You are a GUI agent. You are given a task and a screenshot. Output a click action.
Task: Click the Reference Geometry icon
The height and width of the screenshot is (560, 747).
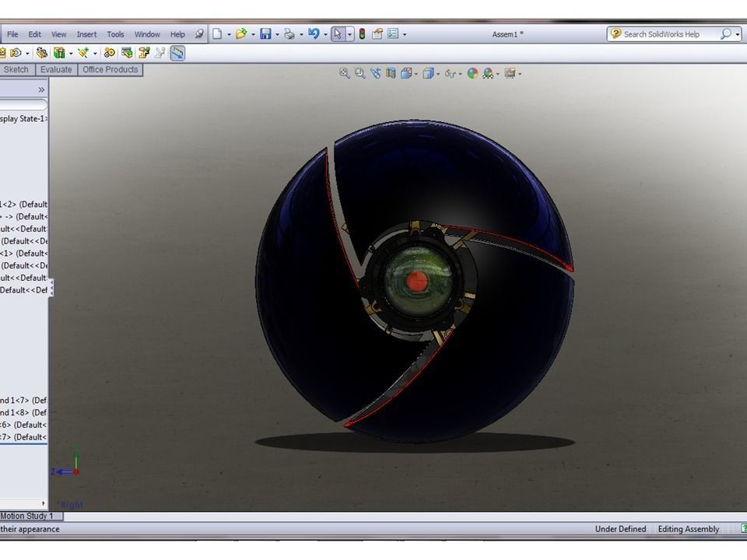[83, 53]
